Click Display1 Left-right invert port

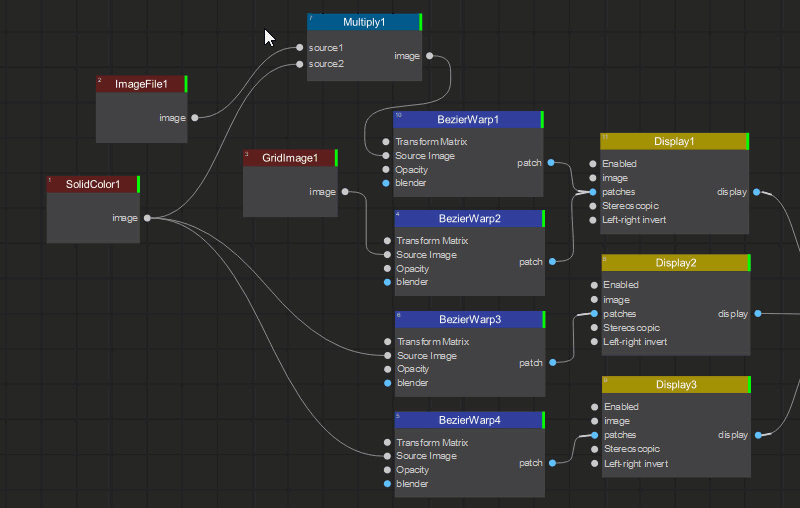tap(592, 220)
